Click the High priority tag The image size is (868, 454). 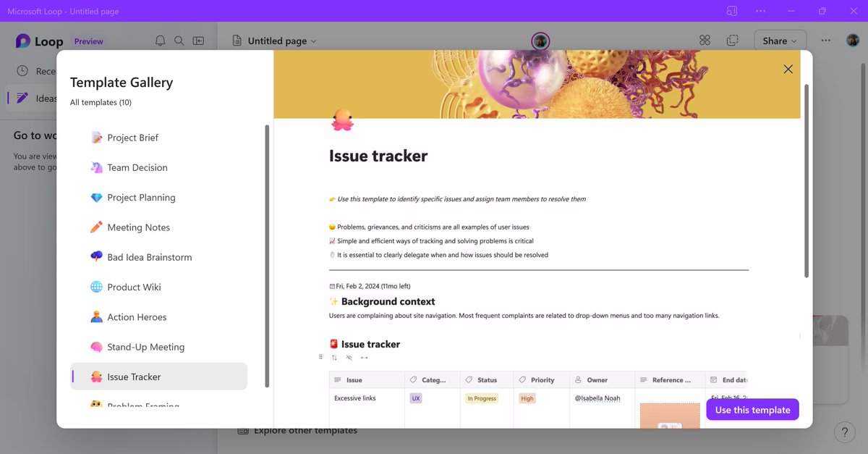click(527, 398)
